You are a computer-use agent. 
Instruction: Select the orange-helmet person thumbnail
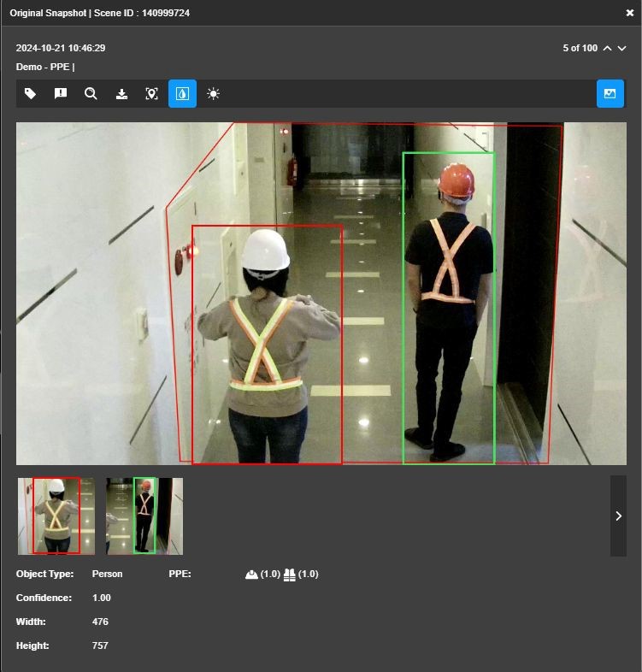tap(144, 516)
